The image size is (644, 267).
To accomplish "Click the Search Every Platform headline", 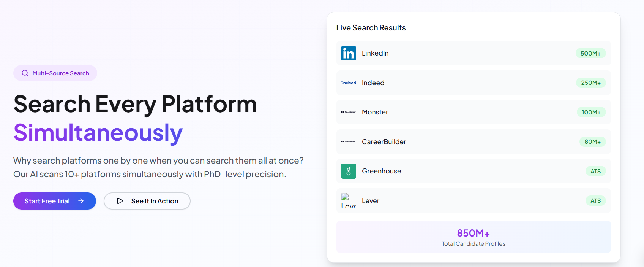I will coord(135,104).
